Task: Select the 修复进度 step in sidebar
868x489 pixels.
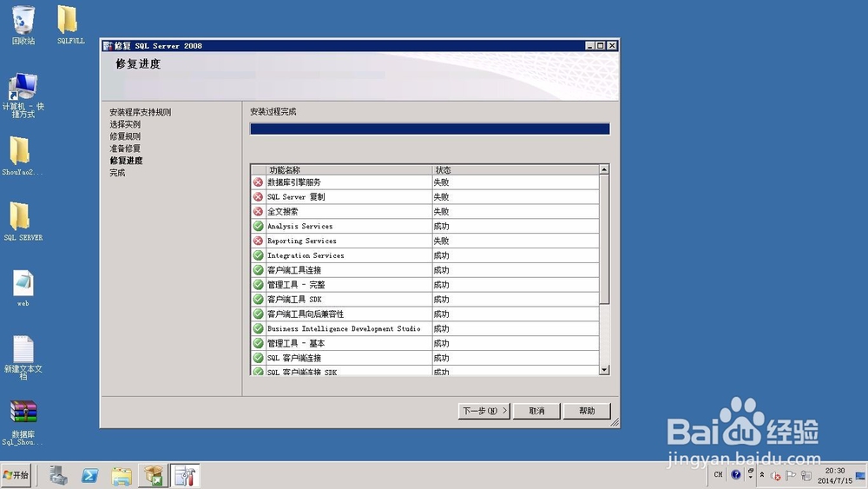Action: 126,161
